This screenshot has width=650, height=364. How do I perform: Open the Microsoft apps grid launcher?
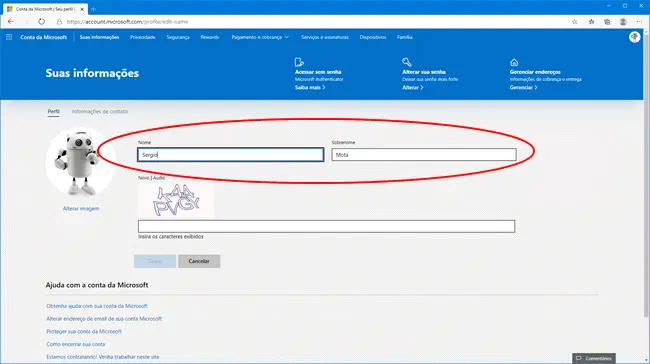(x=9, y=37)
